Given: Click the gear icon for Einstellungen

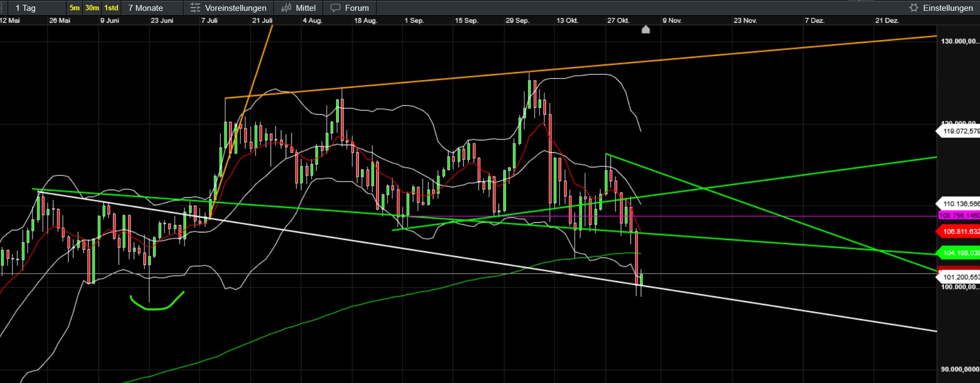Looking at the screenshot, I should pyautogui.click(x=913, y=8).
